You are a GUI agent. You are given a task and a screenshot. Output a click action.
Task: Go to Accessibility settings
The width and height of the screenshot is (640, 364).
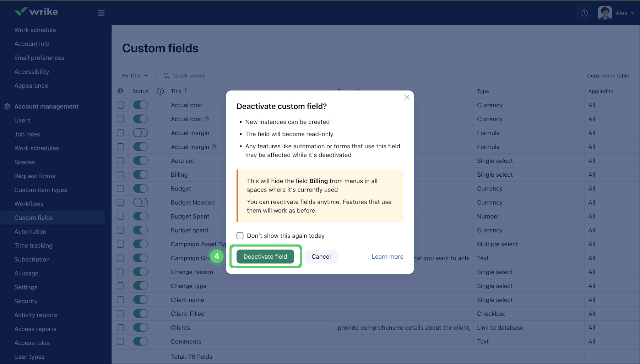click(x=32, y=72)
